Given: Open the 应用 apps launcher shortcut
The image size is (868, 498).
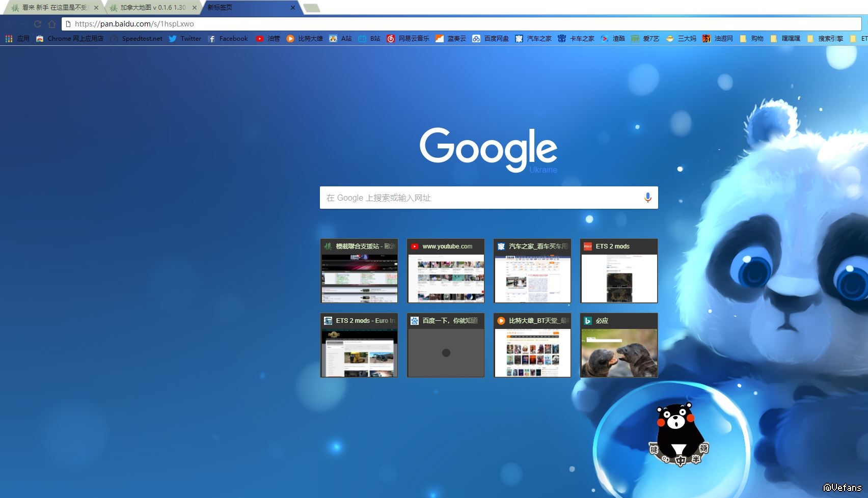Looking at the screenshot, I should click(x=17, y=39).
